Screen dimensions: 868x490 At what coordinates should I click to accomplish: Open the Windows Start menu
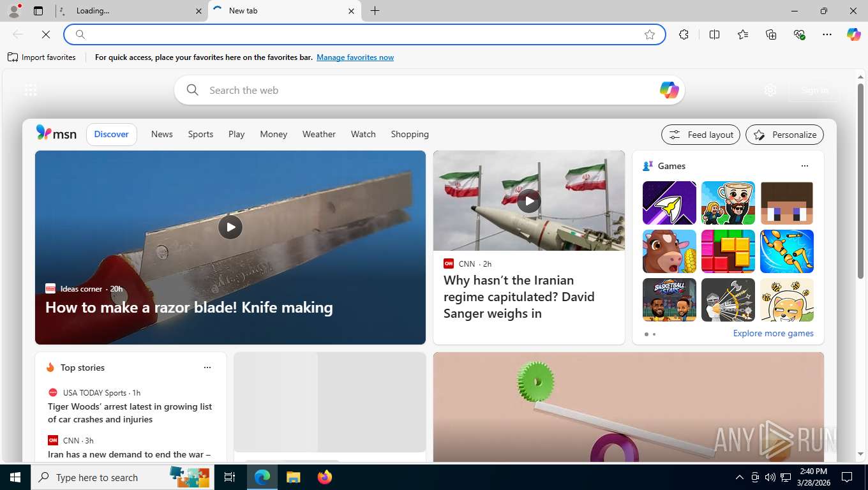15,477
